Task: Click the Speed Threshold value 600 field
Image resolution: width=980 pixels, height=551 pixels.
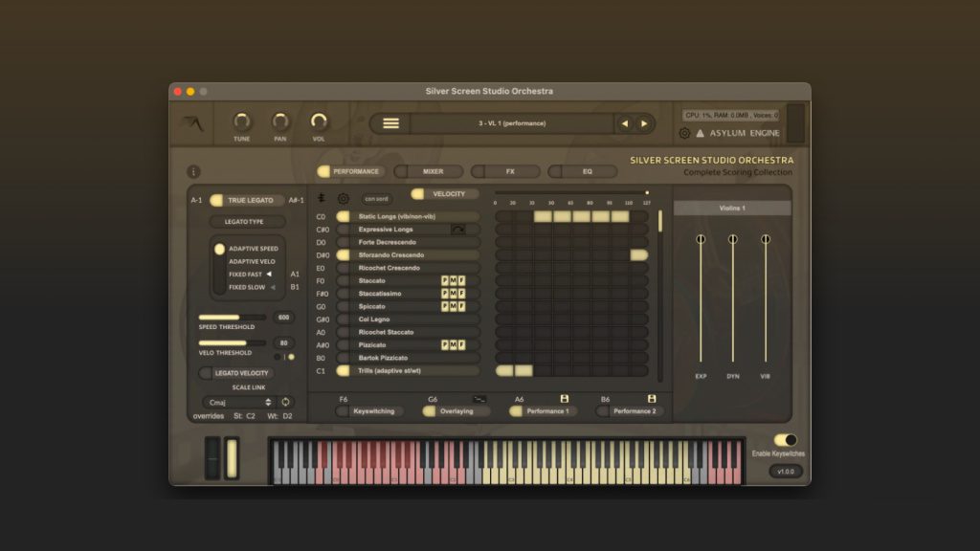Action: coord(283,318)
